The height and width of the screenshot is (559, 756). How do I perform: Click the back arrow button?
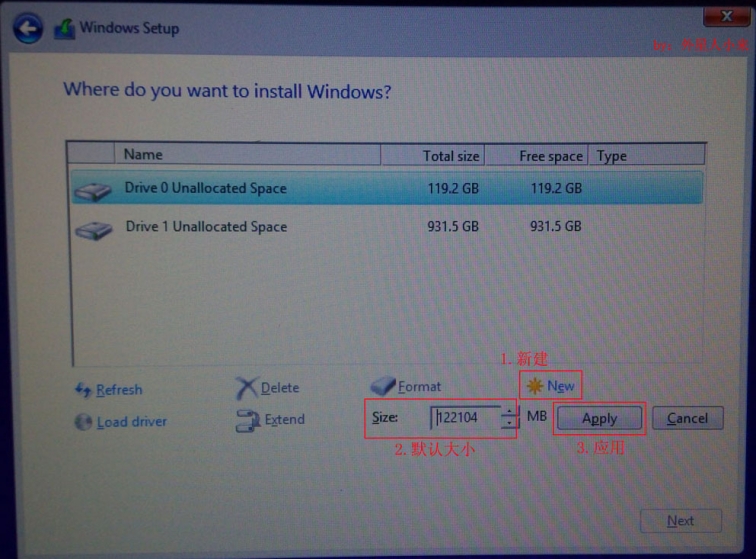(x=28, y=29)
